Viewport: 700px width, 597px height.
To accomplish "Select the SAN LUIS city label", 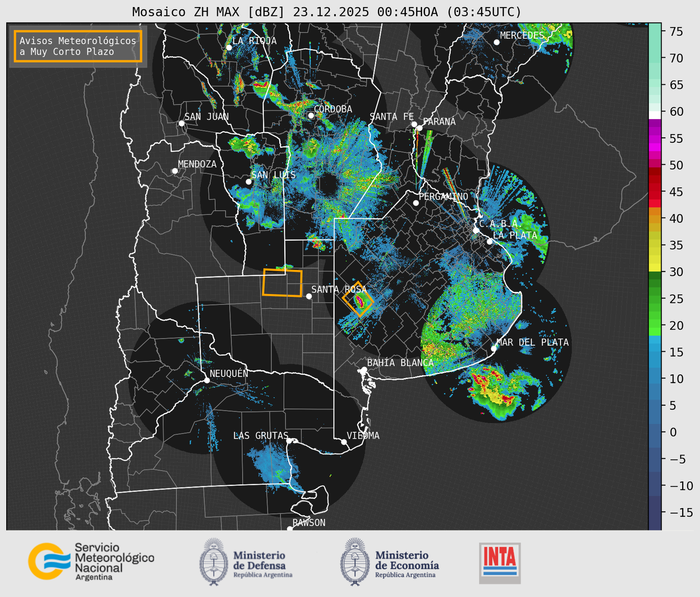I will [274, 175].
